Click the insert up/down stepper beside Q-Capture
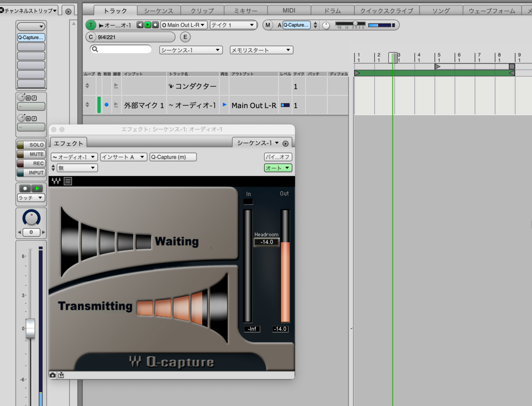This screenshot has height=406, width=532. click(315, 25)
